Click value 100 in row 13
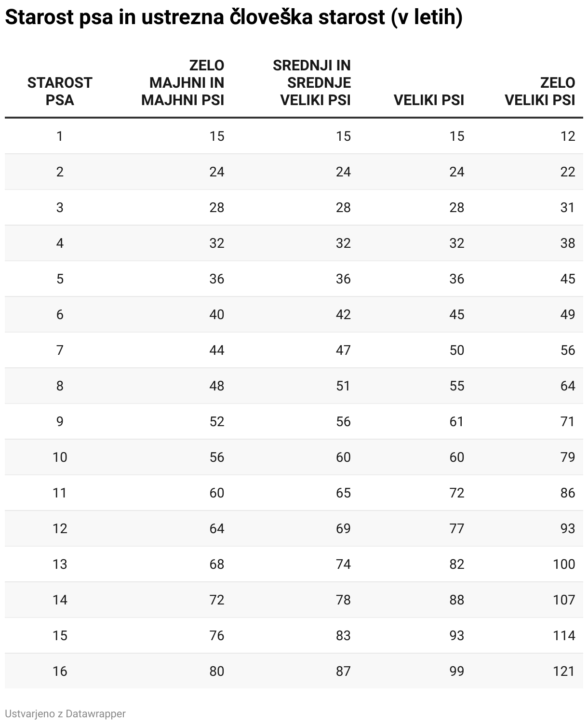Screen dimensions: 588x725 coord(564,564)
